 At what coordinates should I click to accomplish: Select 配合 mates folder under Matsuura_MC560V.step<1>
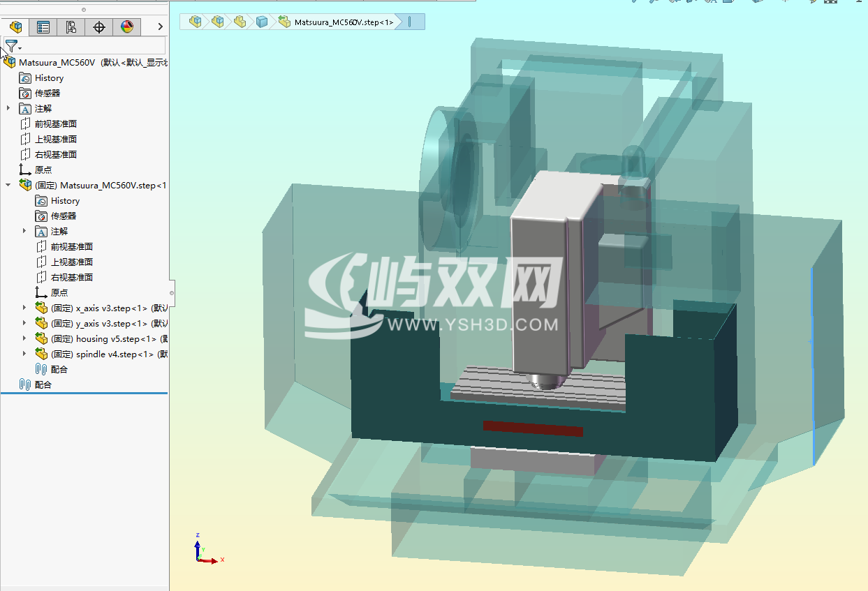pos(59,369)
